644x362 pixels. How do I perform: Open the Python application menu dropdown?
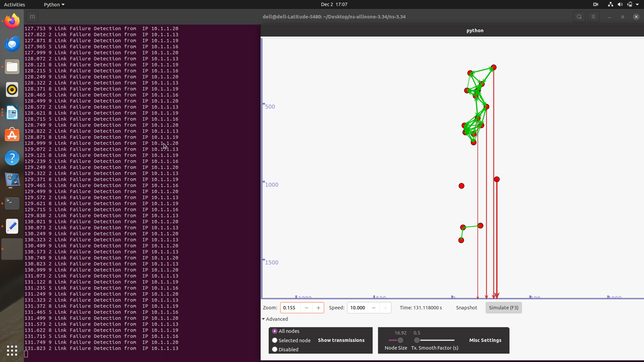(54, 4)
